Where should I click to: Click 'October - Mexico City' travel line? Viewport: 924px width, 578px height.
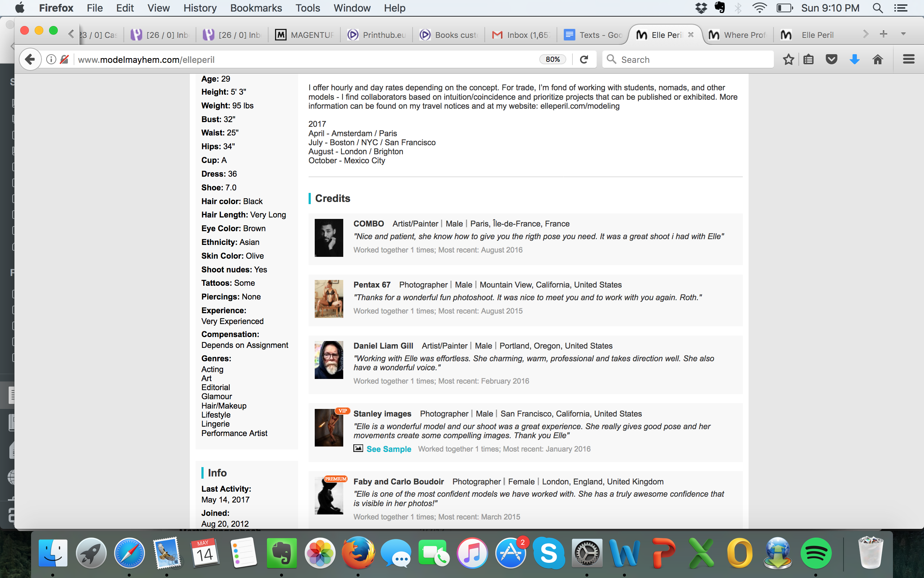pos(347,160)
